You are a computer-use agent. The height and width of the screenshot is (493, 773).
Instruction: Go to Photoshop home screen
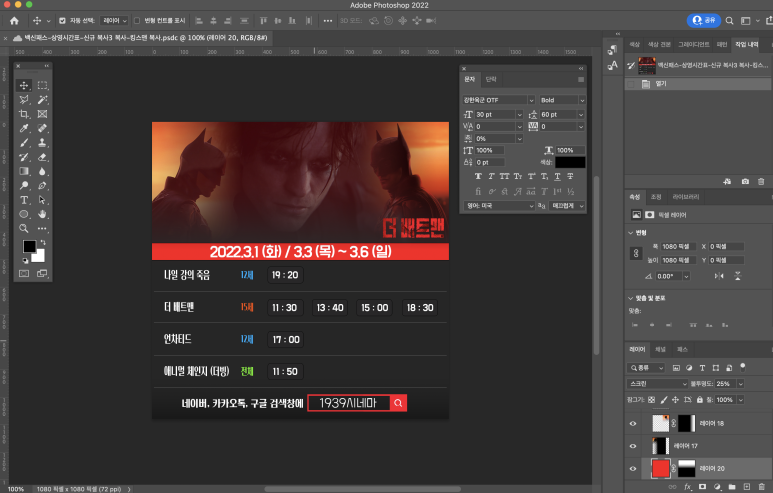[14, 21]
